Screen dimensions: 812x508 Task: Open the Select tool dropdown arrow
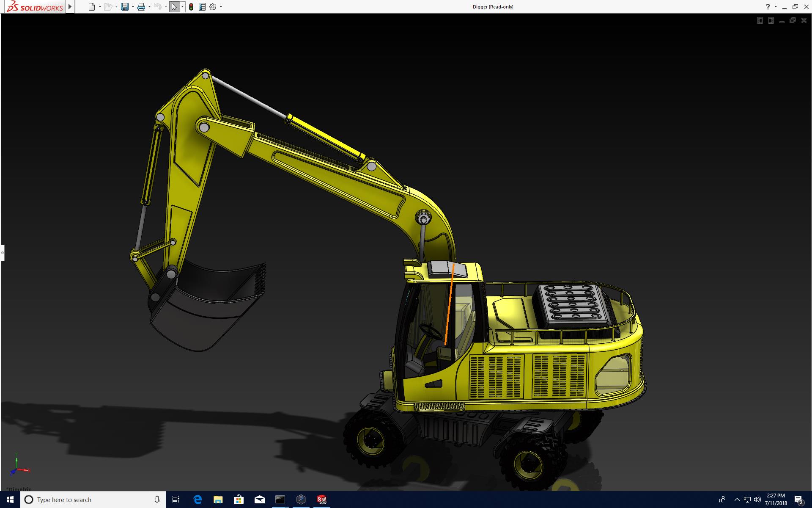(x=182, y=7)
